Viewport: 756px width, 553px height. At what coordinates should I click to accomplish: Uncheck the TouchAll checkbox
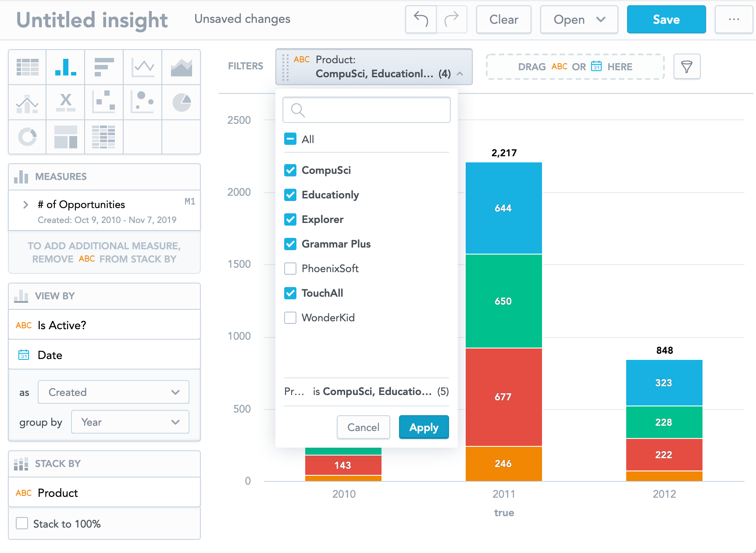pyautogui.click(x=290, y=293)
